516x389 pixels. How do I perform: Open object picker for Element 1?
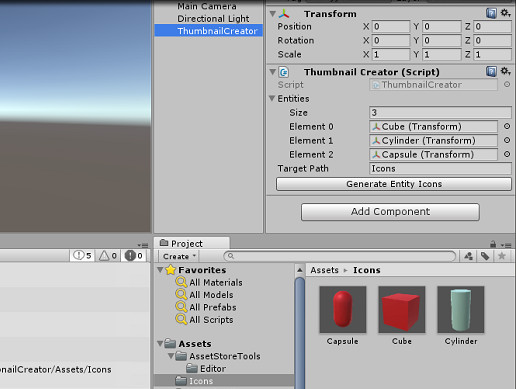(x=507, y=140)
